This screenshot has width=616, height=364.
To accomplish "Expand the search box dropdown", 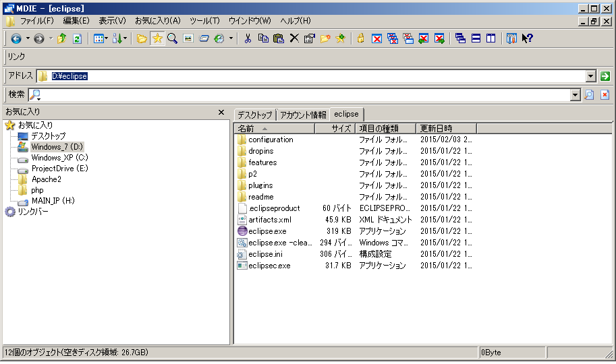I will click(x=575, y=94).
